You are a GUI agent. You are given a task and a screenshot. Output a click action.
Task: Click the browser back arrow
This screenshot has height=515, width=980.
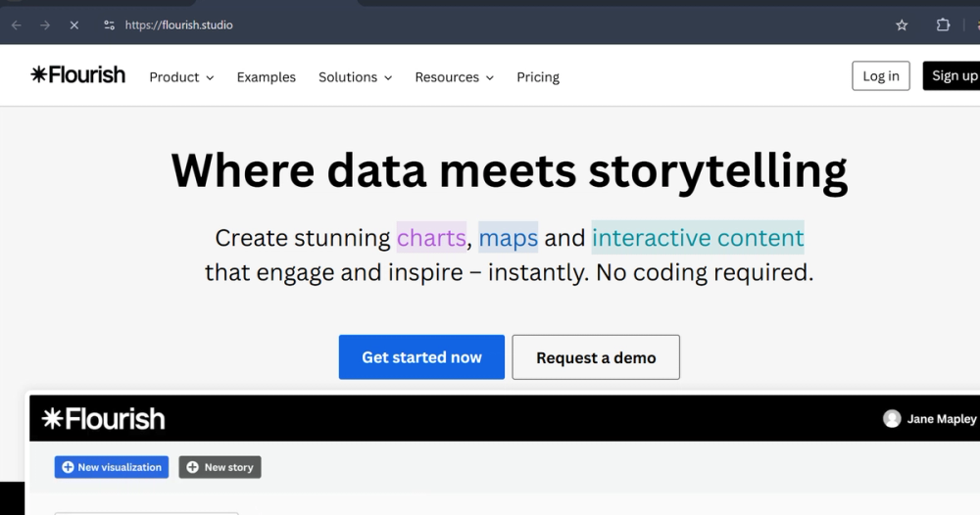(x=17, y=25)
